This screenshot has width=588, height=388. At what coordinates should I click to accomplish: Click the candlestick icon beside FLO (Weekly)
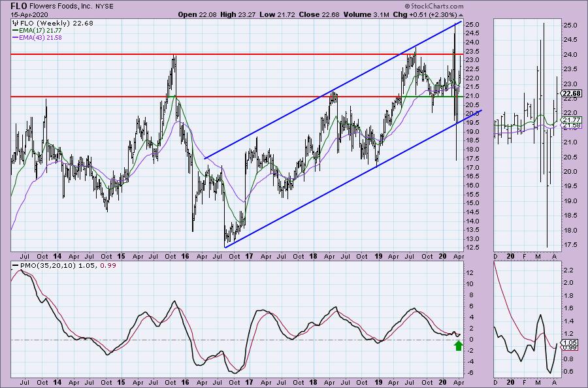pos(16,24)
